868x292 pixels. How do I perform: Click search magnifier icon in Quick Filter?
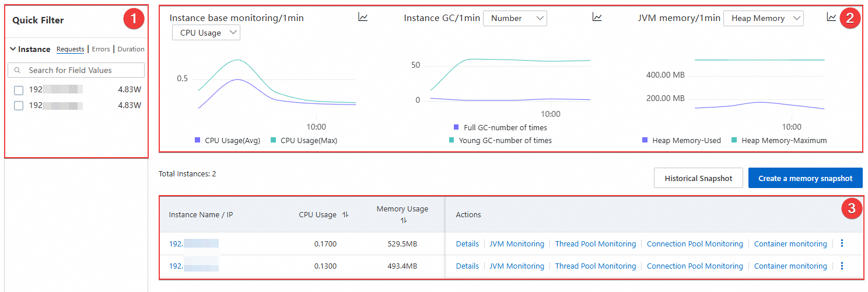(x=18, y=70)
